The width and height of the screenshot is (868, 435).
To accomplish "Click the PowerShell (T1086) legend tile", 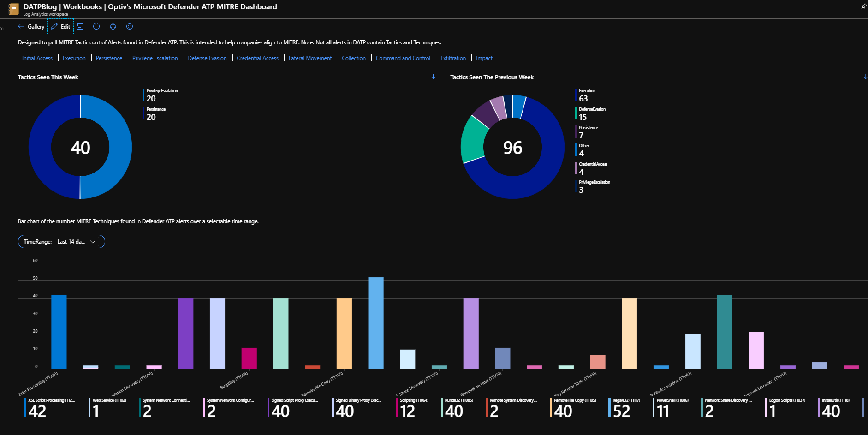I will coord(672,408).
